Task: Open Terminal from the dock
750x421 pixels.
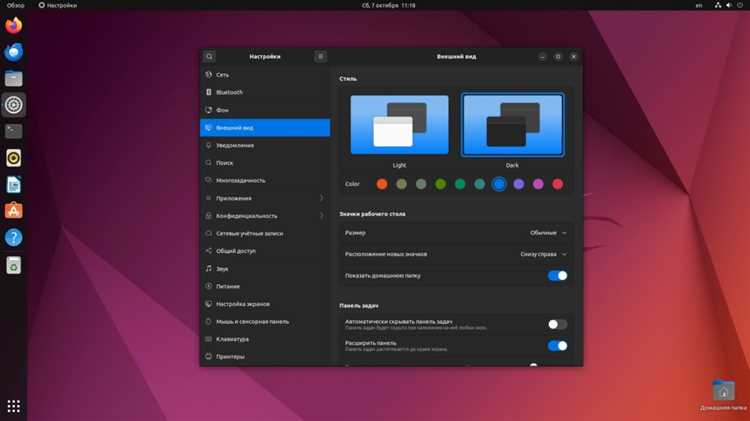Action: [x=13, y=131]
